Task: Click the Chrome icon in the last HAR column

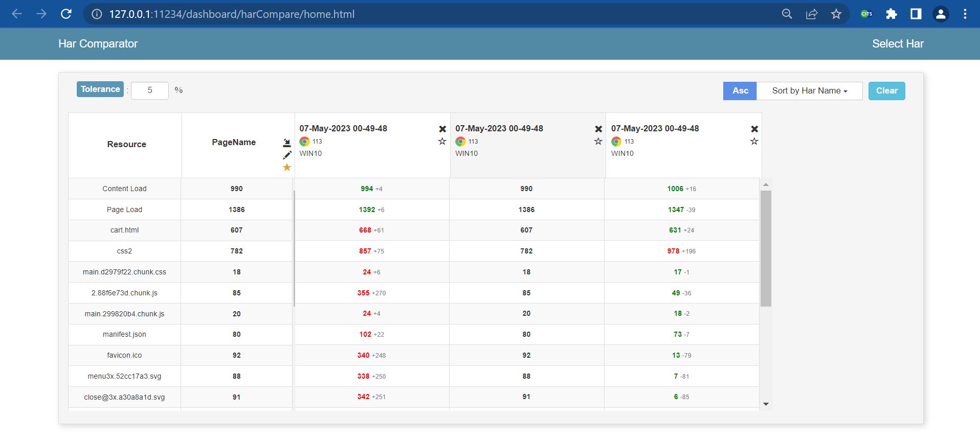Action: (x=616, y=142)
